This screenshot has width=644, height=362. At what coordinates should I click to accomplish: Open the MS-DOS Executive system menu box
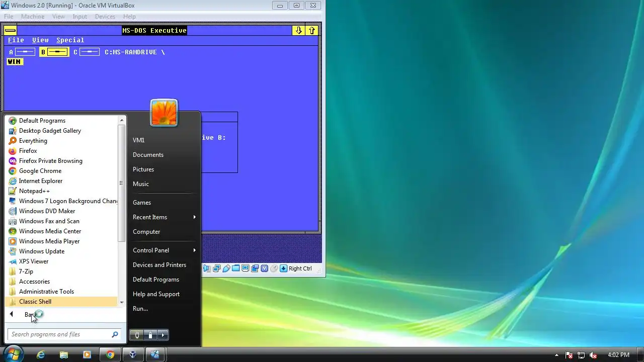[x=10, y=31]
